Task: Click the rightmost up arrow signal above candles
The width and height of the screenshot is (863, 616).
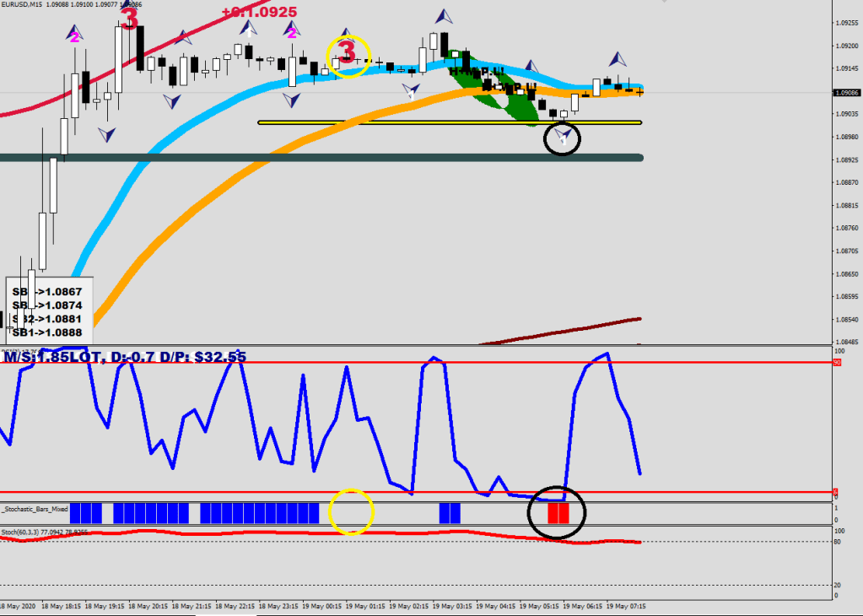Action: 618,59
